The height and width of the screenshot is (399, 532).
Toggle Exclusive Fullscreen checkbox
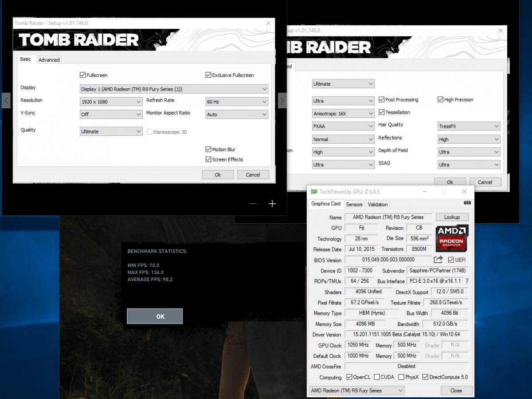coord(208,75)
